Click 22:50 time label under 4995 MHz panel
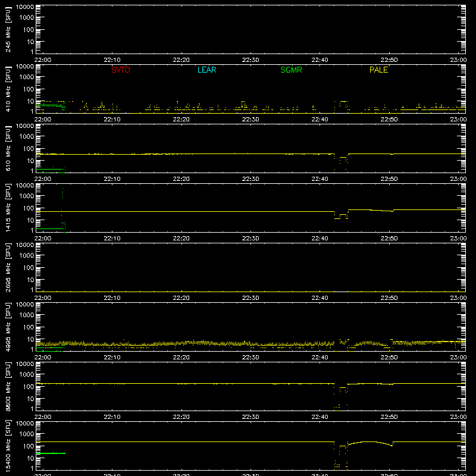This screenshot has height=476, width=476. pos(389,358)
